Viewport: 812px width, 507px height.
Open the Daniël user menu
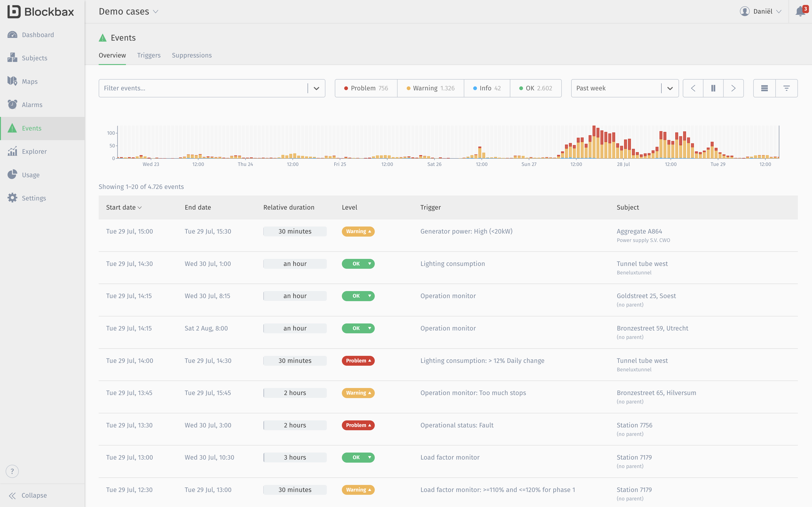[x=761, y=12]
